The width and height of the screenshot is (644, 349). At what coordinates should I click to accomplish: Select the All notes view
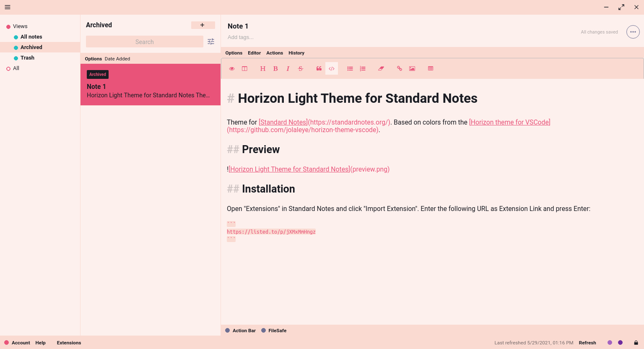(40, 37)
